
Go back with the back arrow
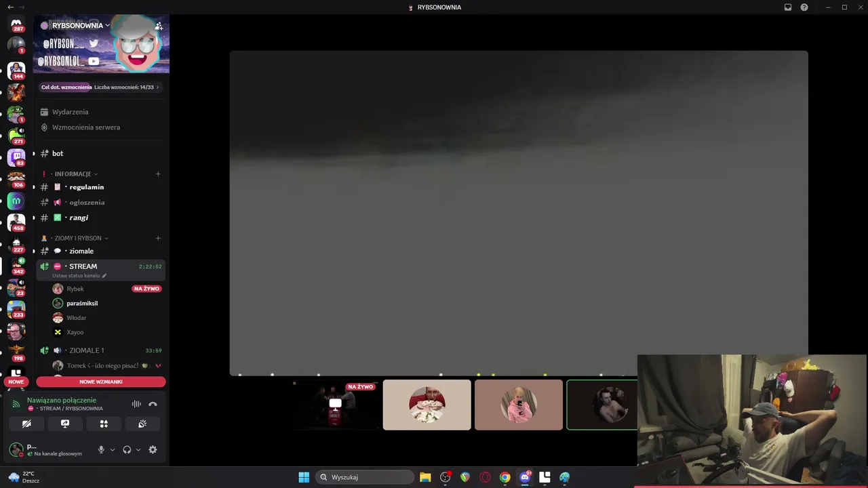coord(10,7)
